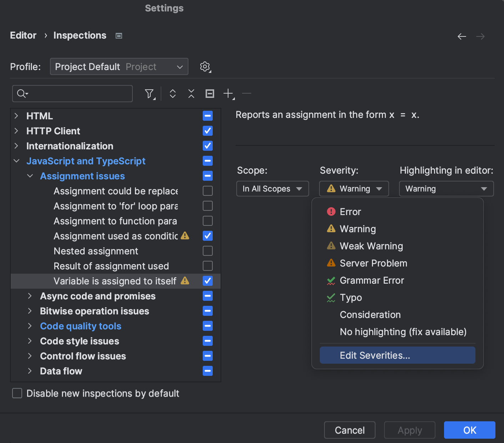
Task: Open the Profile dropdown
Action: (x=119, y=66)
